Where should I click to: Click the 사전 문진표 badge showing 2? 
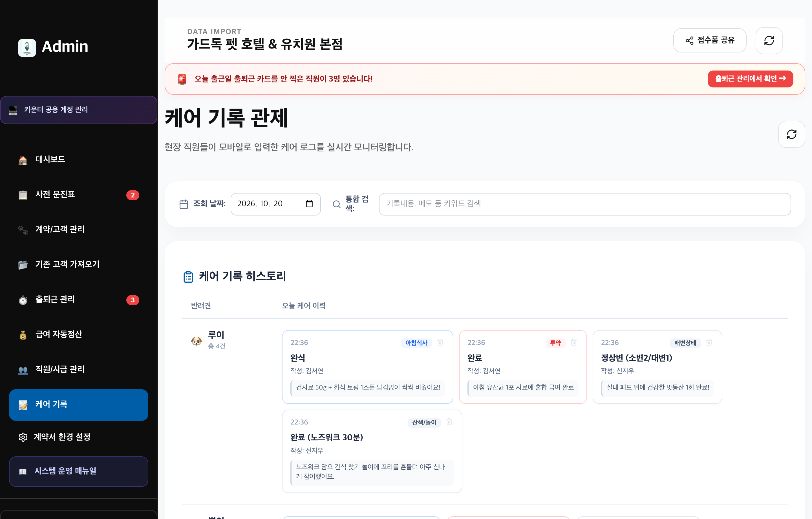(x=133, y=195)
